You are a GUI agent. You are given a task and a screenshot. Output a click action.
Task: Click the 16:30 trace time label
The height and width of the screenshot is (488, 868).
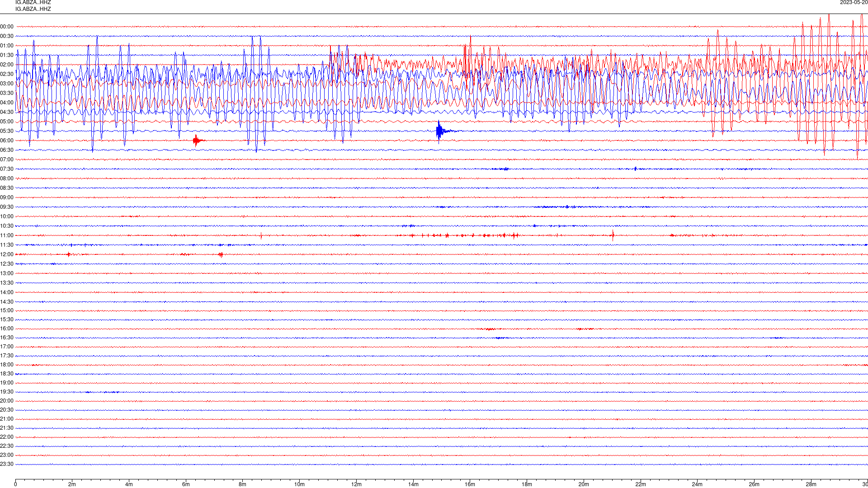7,338
